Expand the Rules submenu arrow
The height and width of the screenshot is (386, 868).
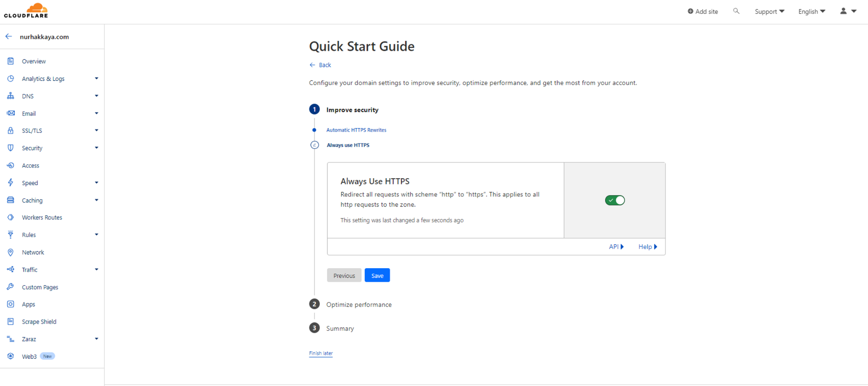point(96,234)
